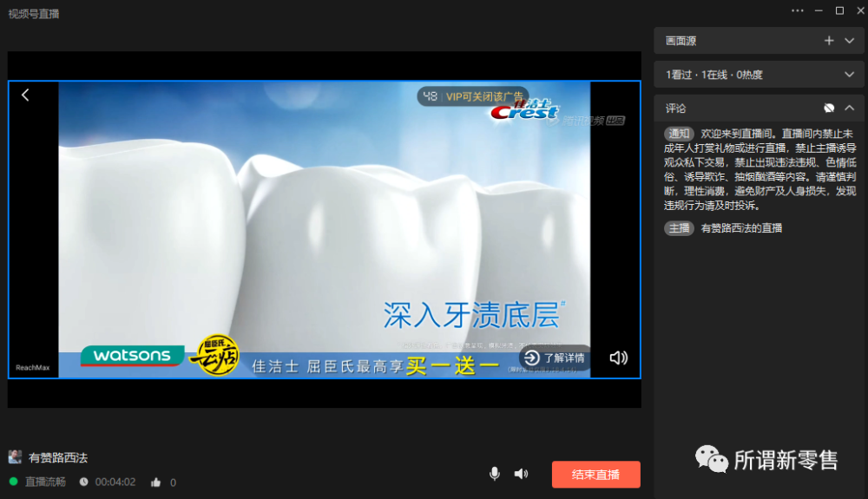The height and width of the screenshot is (499, 868).
Task: Click the 00:04:02 elapsed time display
Action: (x=115, y=482)
